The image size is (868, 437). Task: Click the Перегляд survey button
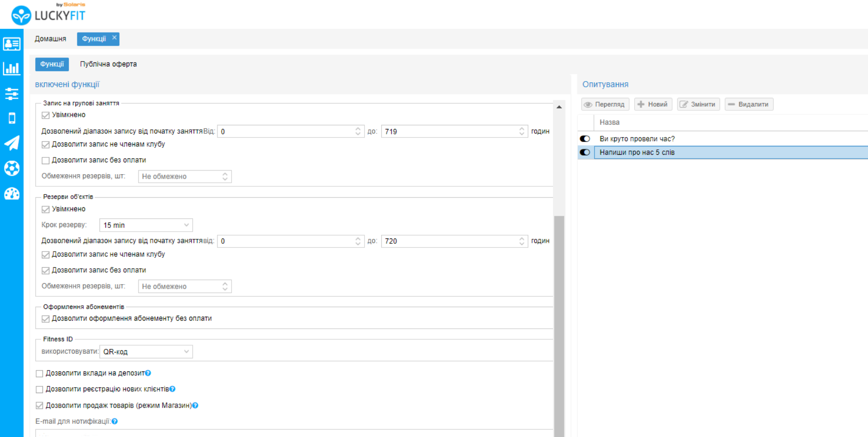(x=605, y=104)
